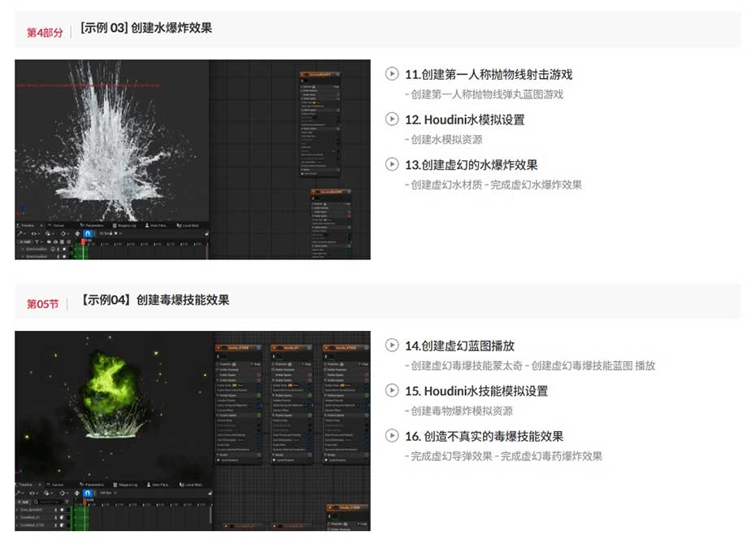Screen dimensions: 756x540
Task: Click the play icon for 14.创建虚幻蓝图播放
Action: [392, 345]
